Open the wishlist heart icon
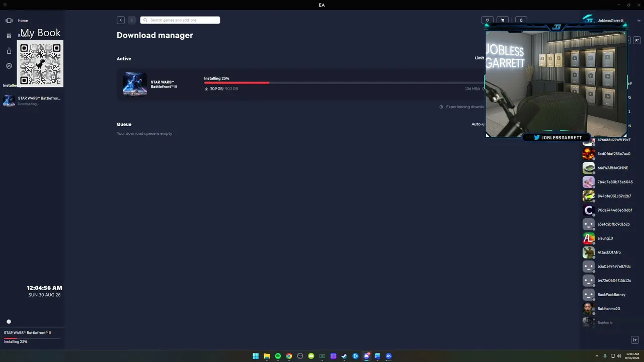 [487, 20]
